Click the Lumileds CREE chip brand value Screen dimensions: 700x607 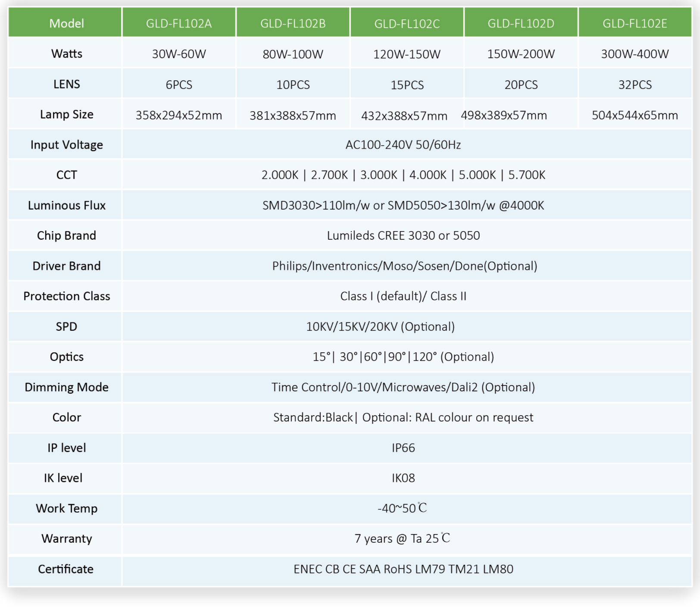[x=403, y=236]
